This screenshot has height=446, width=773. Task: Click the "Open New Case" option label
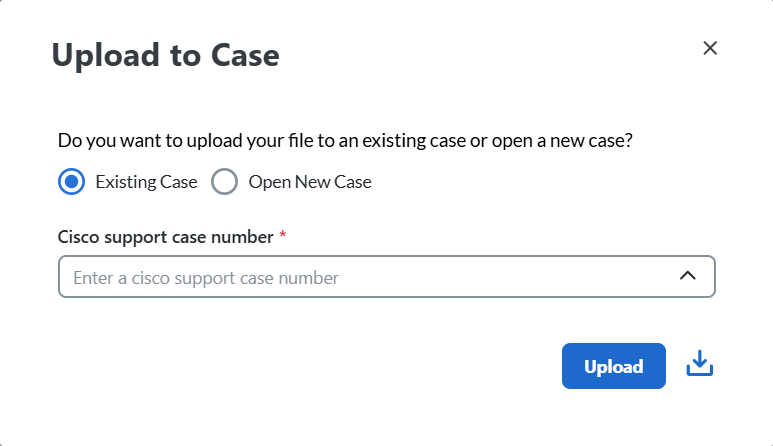(310, 182)
